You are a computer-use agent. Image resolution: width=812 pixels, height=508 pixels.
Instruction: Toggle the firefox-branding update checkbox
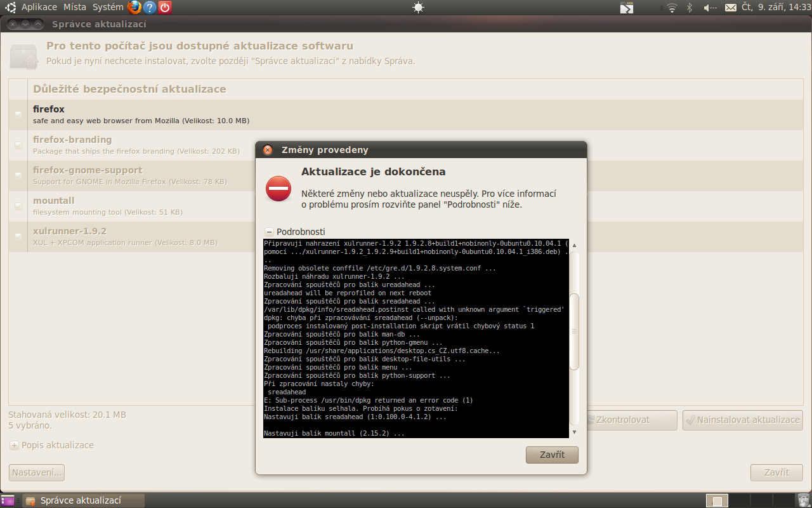[x=18, y=145]
